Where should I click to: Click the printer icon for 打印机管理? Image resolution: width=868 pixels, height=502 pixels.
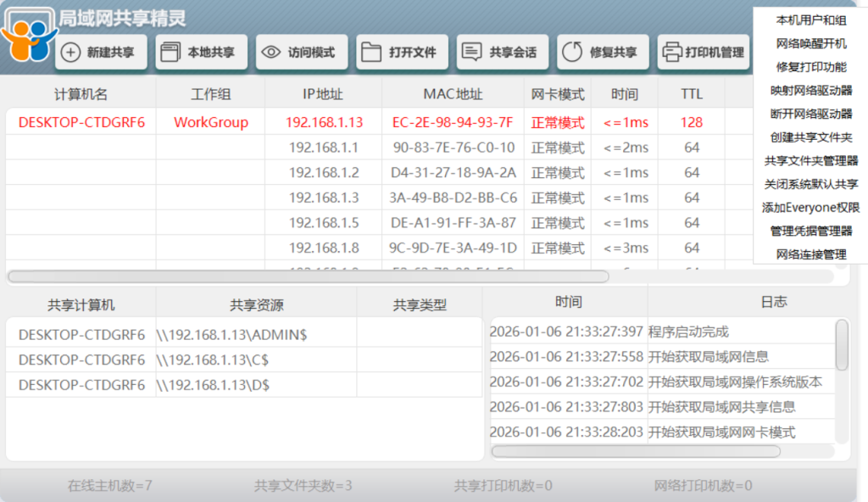pos(671,53)
